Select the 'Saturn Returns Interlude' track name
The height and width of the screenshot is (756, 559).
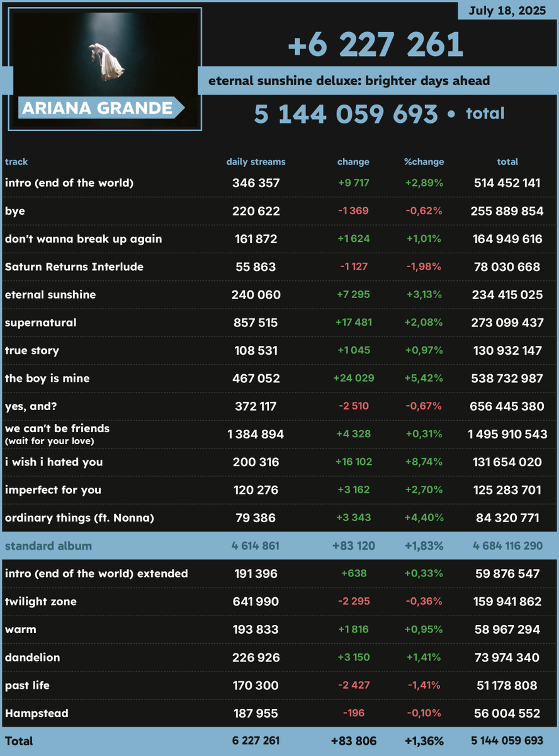[74, 266]
